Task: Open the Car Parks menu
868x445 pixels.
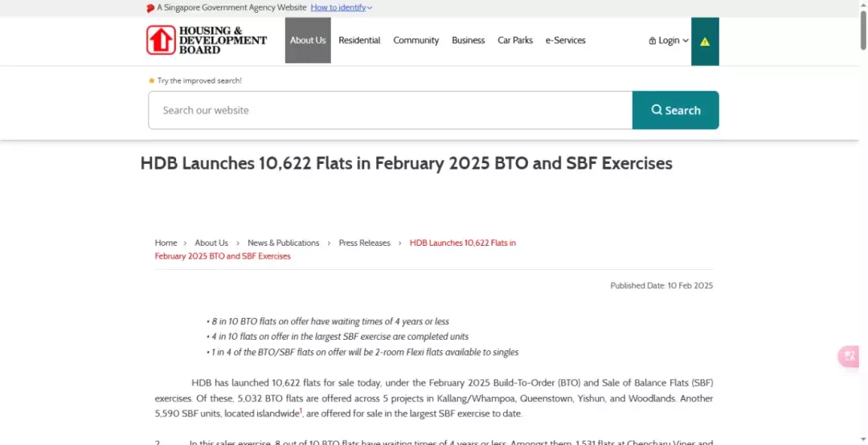Action: [x=515, y=40]
